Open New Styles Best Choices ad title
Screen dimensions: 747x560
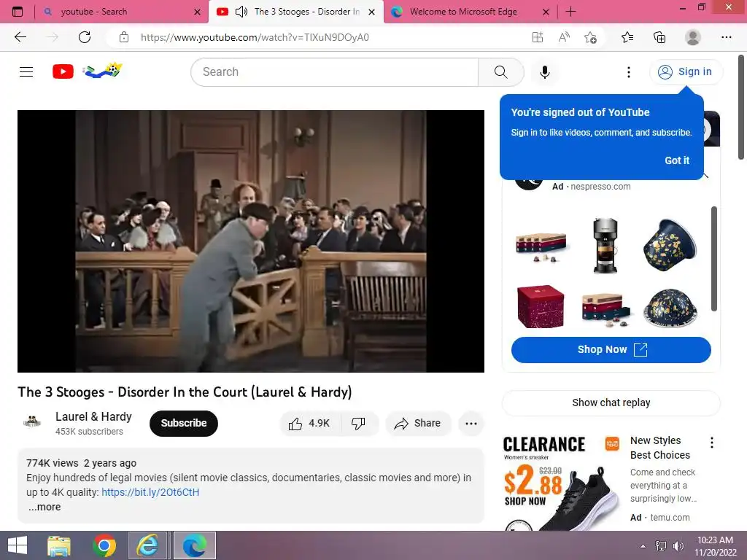659,448
